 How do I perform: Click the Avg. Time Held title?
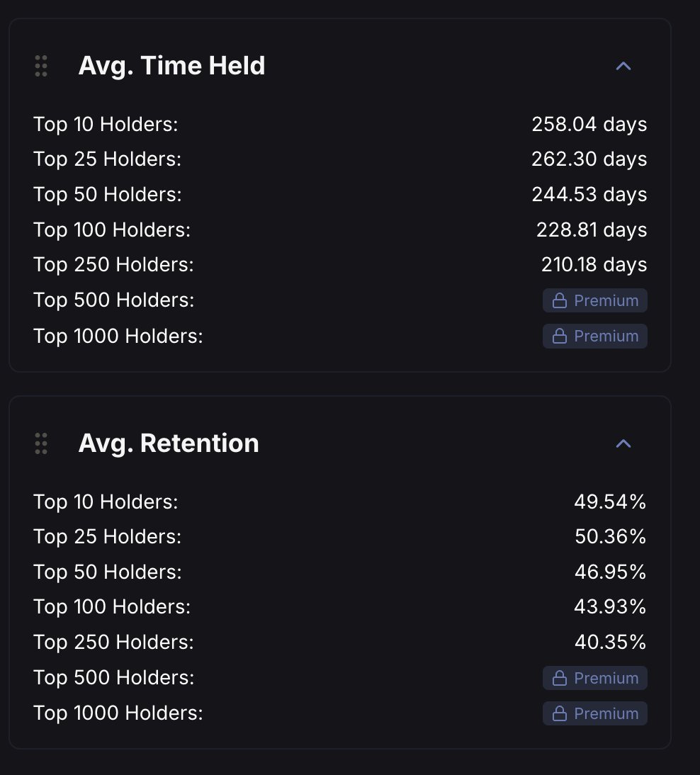pyautogui.click(x=171, y=66)
